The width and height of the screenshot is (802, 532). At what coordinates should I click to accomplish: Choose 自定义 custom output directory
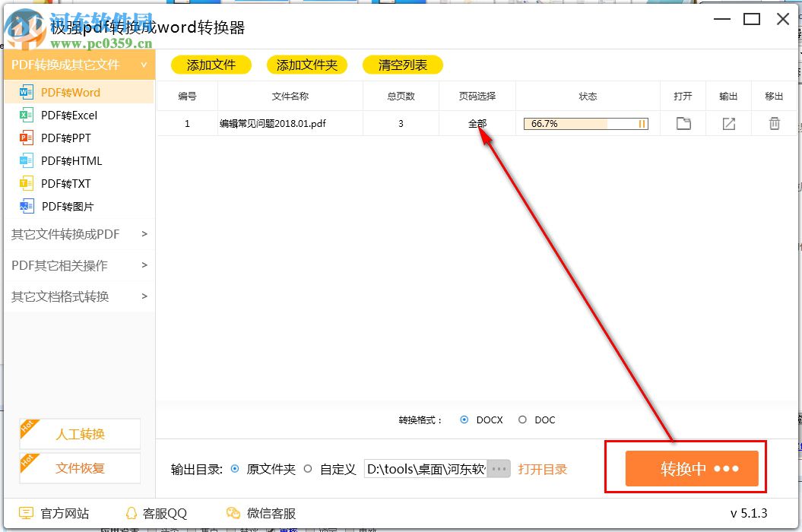[x=308, y=470]
